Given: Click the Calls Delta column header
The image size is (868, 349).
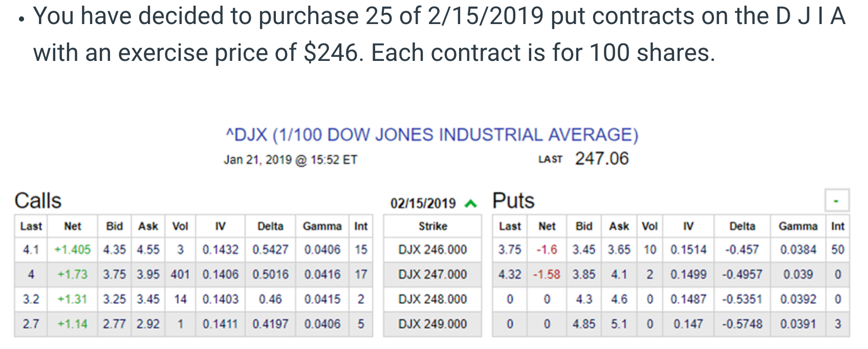Looking at the screenshot, I should tap(270, 226).
